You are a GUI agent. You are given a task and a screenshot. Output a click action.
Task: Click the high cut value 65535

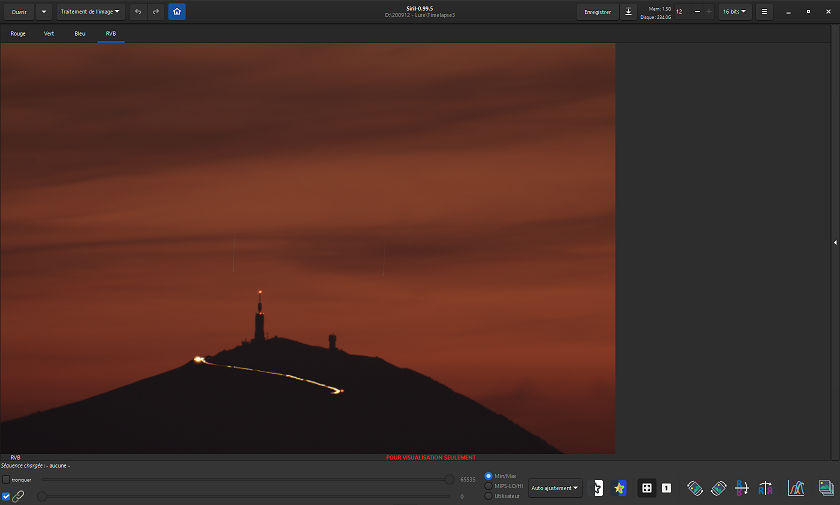[468, 480]
